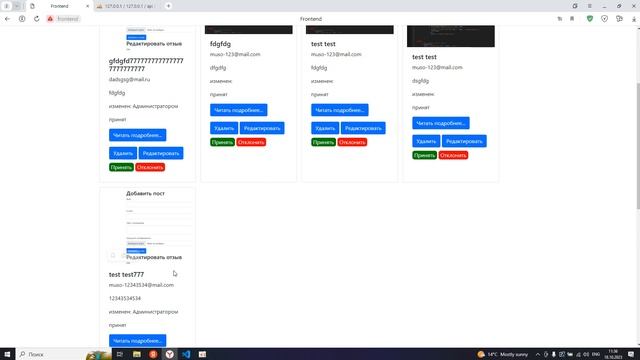Screen dimensions: 640x360
Task: Click the taskbar clock and date
Action: click(x=613, y=354)
